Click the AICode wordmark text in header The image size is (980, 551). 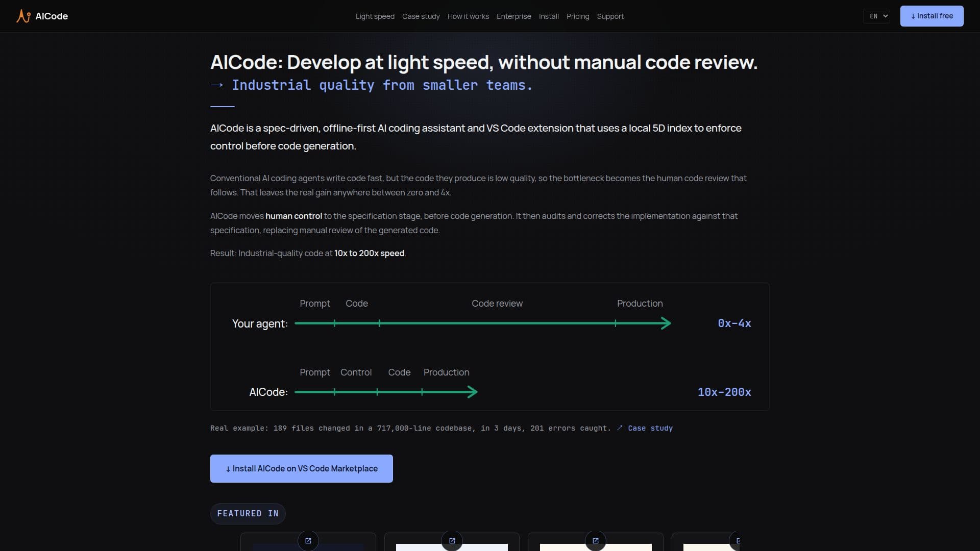[52, 16]
